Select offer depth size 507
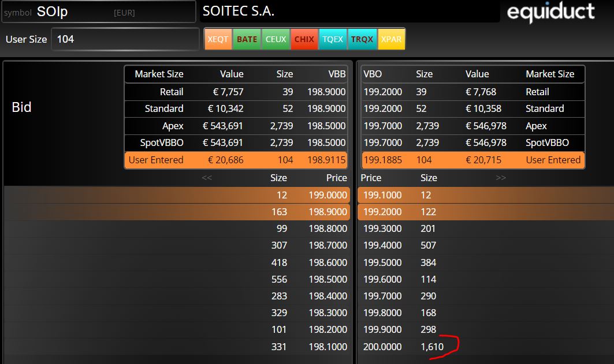Image resolution: width=614 pixels, height=364 pixels. coord(429,246)
